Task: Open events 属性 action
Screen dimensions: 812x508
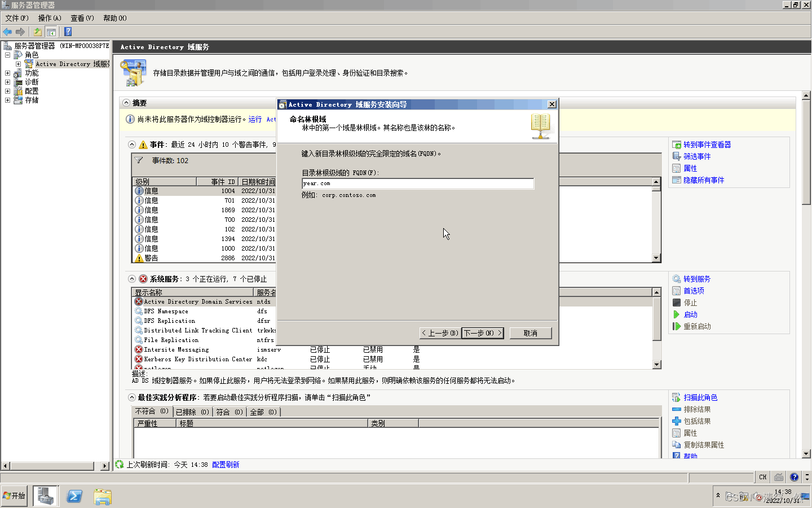Action: tap(690, 168)
